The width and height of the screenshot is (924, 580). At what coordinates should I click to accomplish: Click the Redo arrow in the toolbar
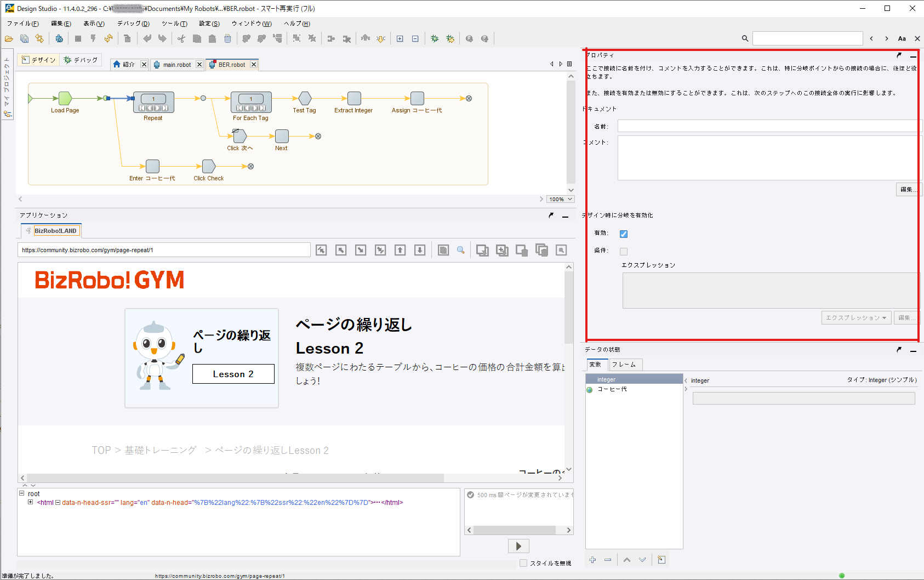click(162, 38)
